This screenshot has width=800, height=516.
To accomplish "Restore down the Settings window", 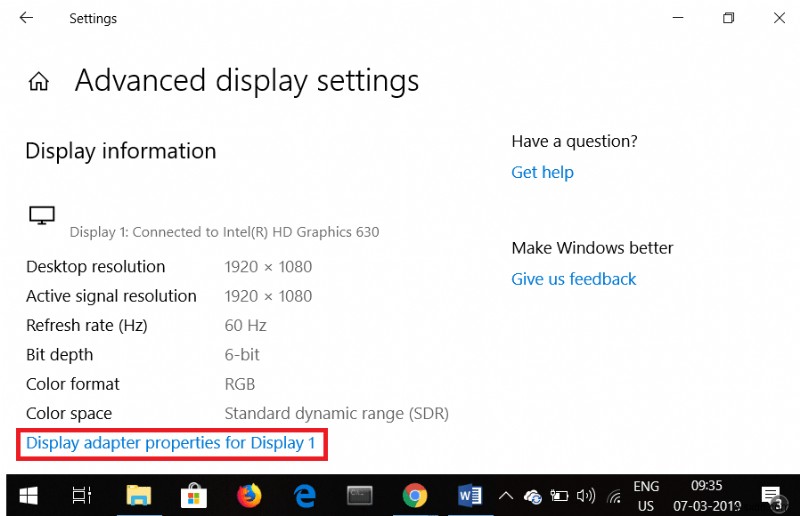I will click(x=729, y=18).
